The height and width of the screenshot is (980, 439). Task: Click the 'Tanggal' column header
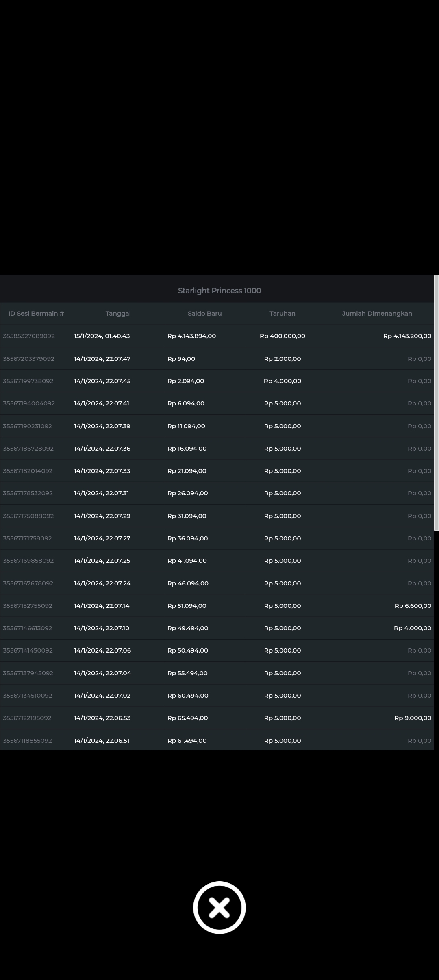tap(118, 313)
